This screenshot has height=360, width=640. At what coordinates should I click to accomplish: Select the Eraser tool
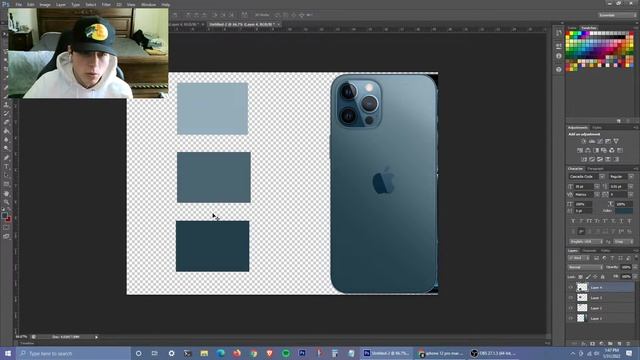point(6,122)
